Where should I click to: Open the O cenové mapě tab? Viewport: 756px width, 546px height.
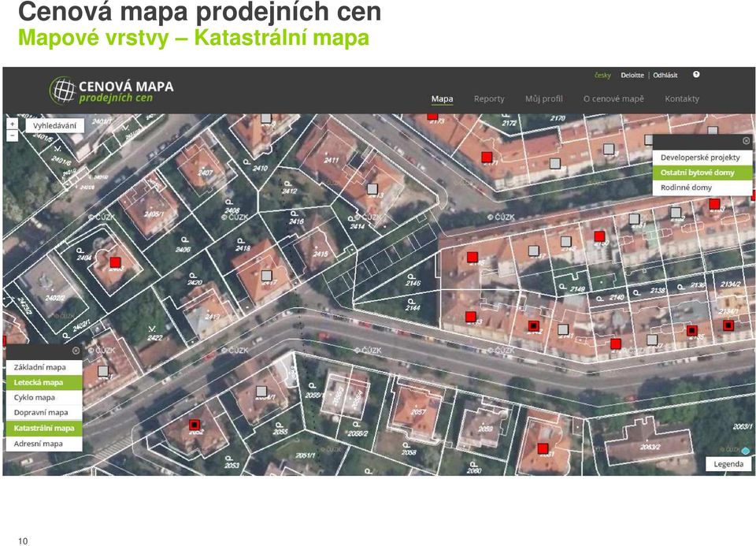pos(613,98)
